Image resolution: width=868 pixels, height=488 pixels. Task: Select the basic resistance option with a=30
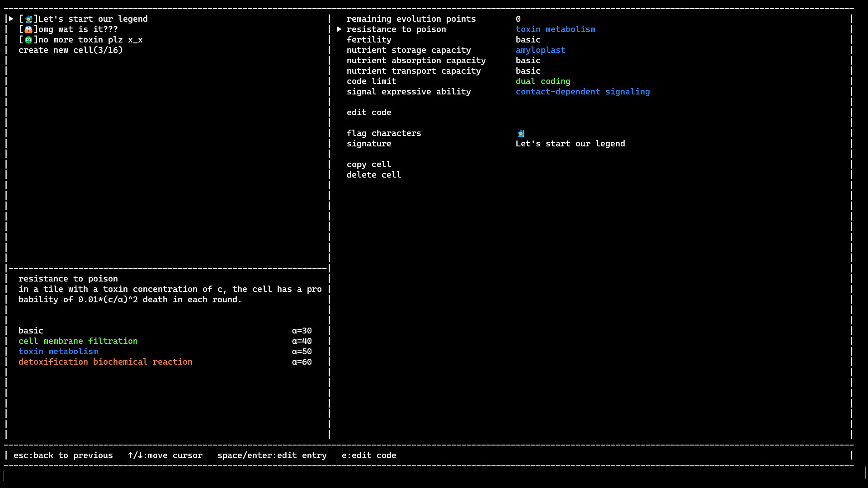point(31,331)
